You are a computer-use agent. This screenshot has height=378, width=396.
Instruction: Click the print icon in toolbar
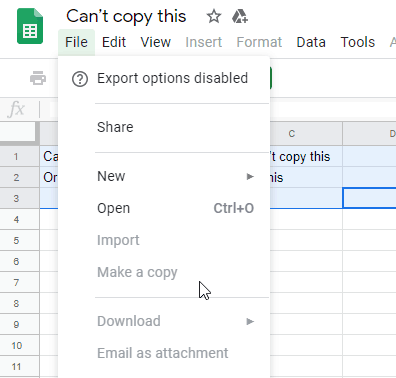(38, 78)
